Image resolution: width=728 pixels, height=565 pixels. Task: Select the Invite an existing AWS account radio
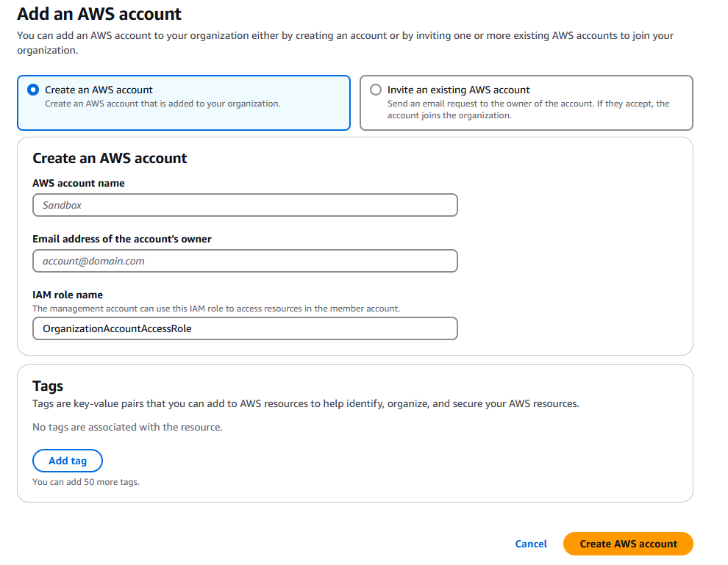point(376,90)
